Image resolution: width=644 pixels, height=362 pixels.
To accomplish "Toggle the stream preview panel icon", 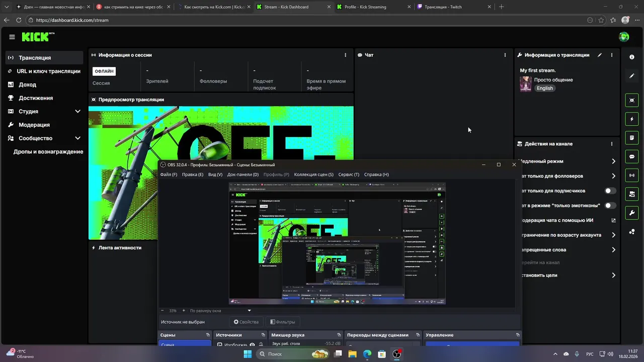I will [632, 100].
